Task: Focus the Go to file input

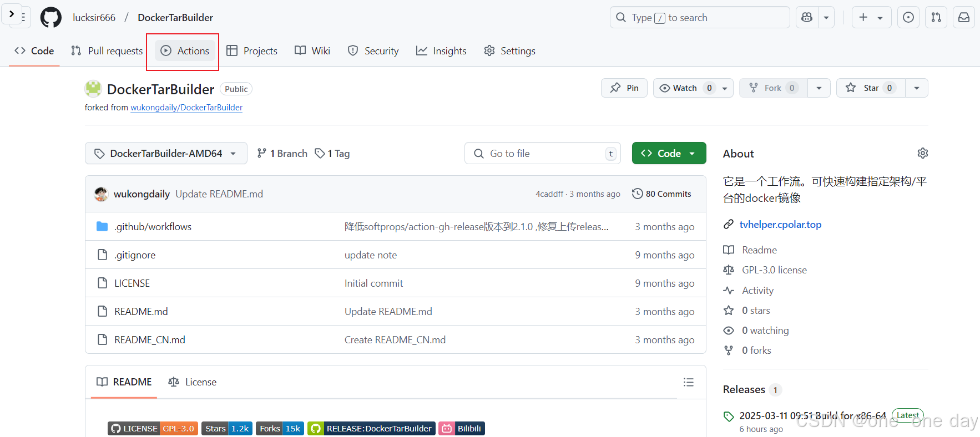Action: [543, 153]
